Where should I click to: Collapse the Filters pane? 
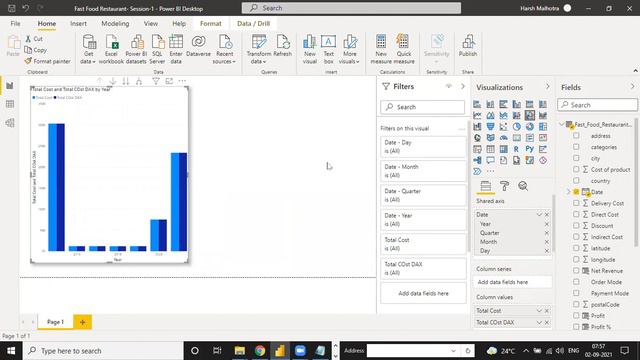coord(463,87)
